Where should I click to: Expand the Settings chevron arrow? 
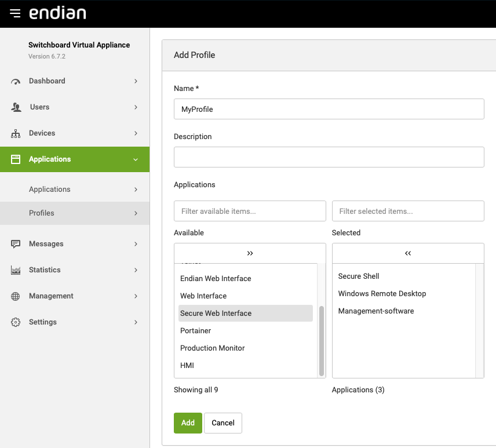[136, 322]
